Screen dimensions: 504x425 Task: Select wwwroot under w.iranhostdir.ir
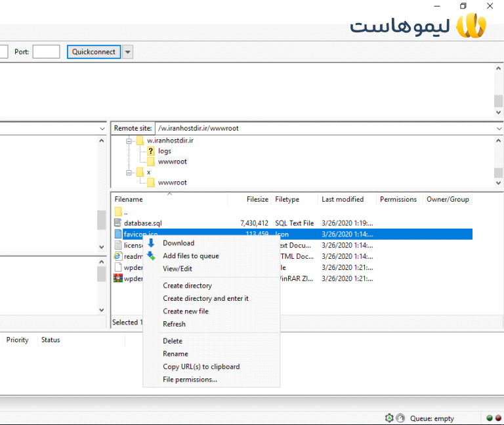coord(173,162)
